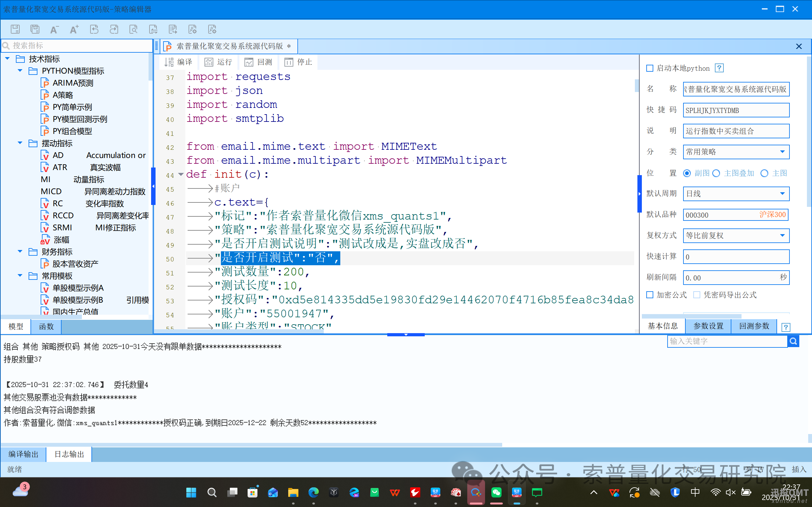Switch to the 编译输出 tab
812x507 pixels.
[x=23, y=454]
